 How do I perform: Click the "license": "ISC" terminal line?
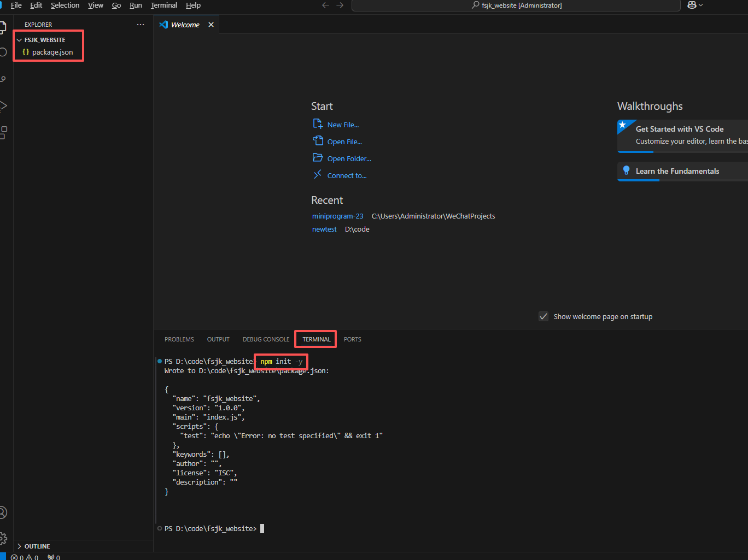point(204,473)
